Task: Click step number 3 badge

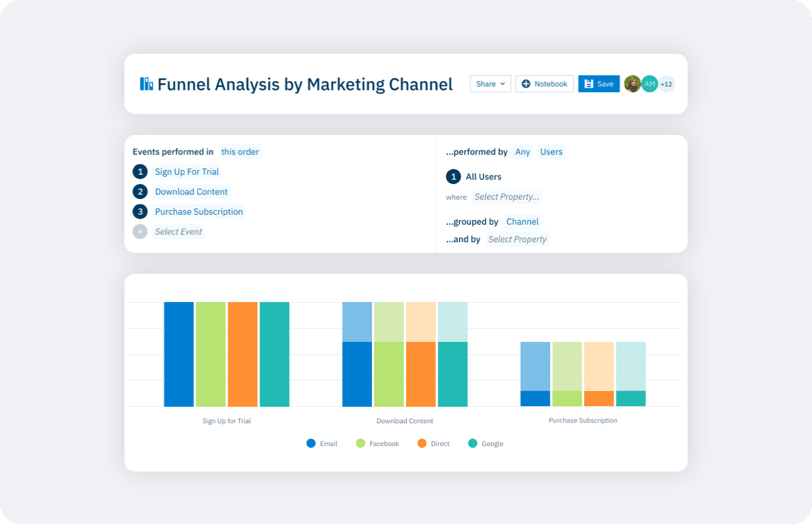Action: point(140,212)
